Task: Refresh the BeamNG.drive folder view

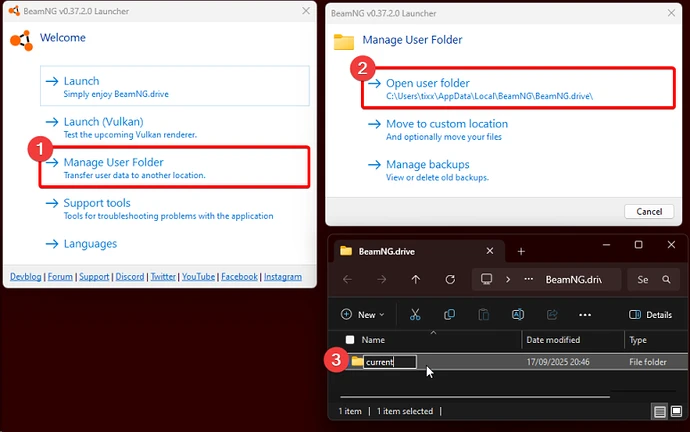Action: (450, 280)
